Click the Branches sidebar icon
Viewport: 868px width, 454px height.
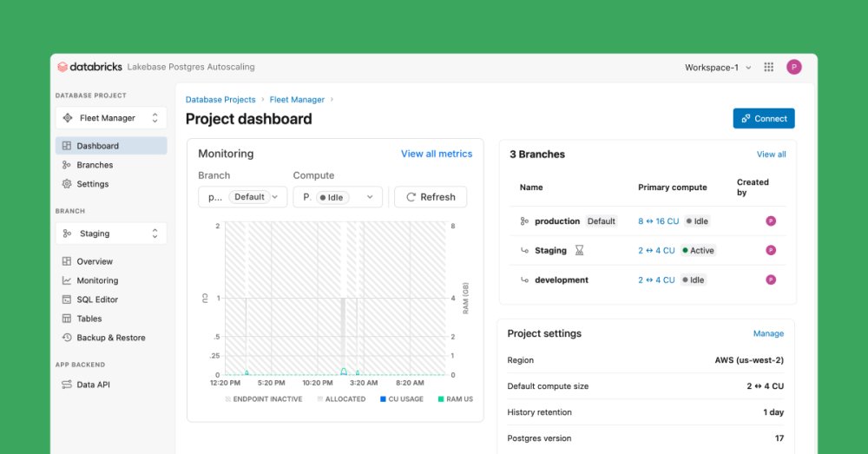pos(67,165)
